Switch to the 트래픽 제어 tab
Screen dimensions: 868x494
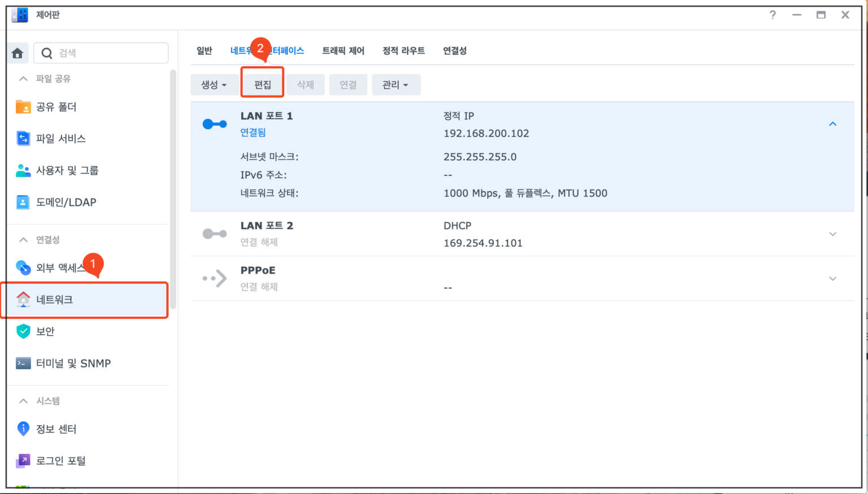[x=343, y=51]
